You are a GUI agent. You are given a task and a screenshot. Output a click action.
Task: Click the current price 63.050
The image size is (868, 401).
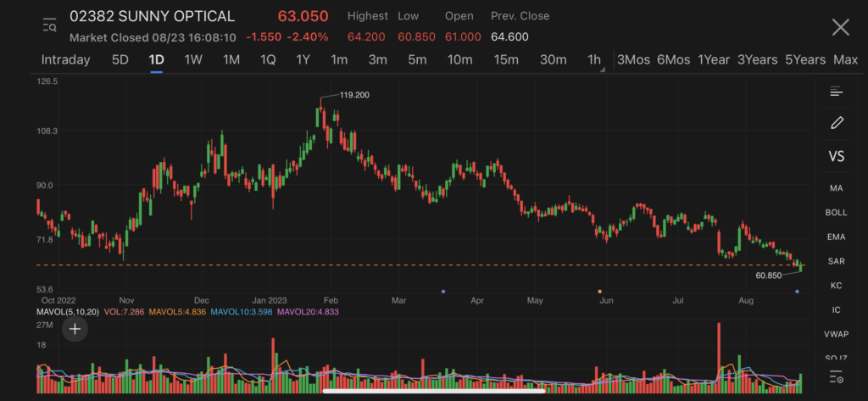click(303, 16)
